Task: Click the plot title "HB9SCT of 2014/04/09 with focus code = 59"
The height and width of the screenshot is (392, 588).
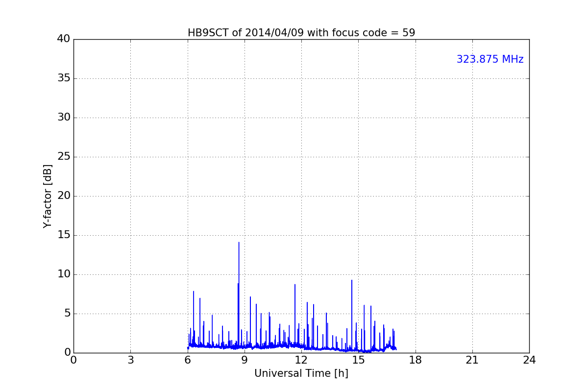Action: point(301,33)
